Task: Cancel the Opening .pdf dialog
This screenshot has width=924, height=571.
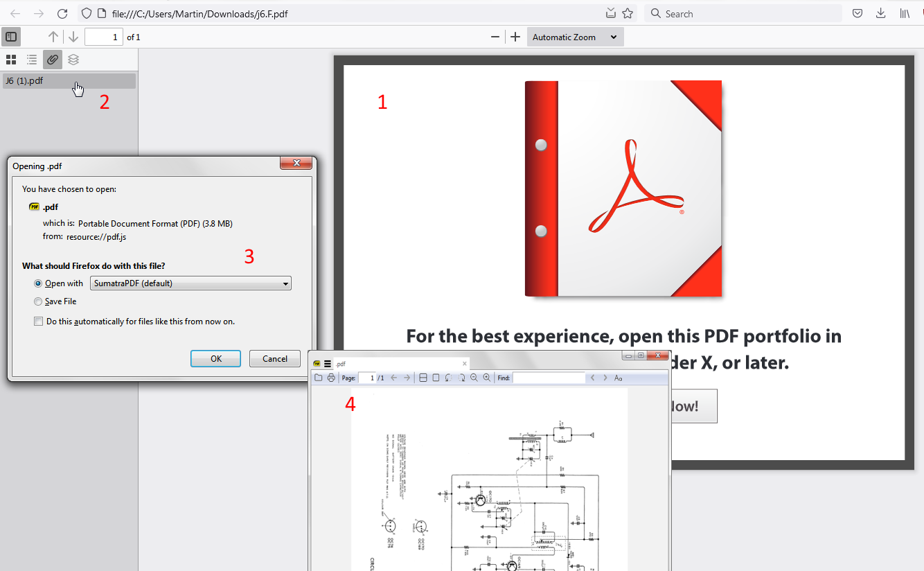Action: click(274, 358)
